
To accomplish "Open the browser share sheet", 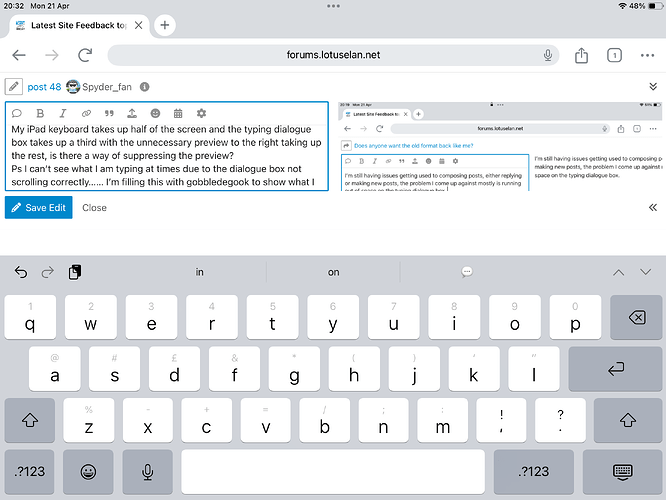I will pos(581,55).
